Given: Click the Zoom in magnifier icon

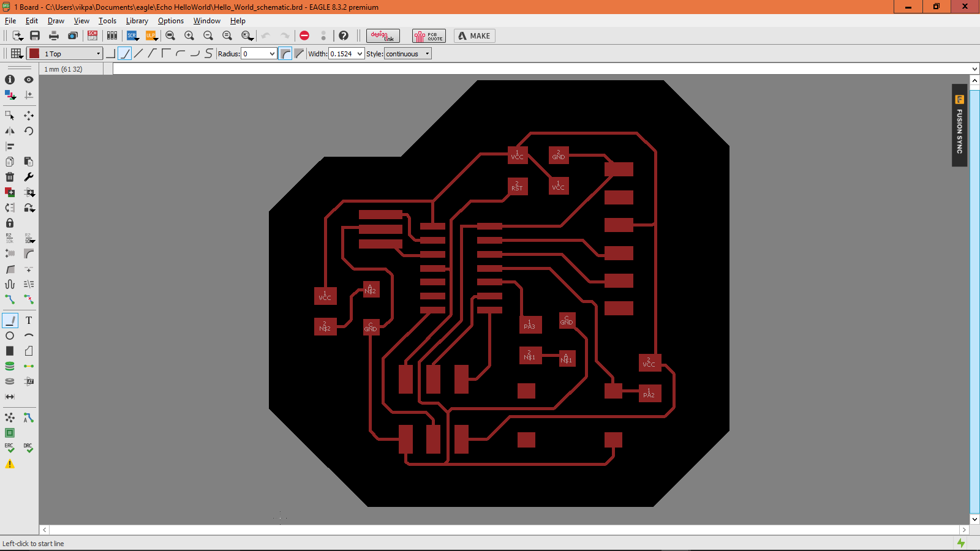Looking at the screenshot, I should pos(189,36).
